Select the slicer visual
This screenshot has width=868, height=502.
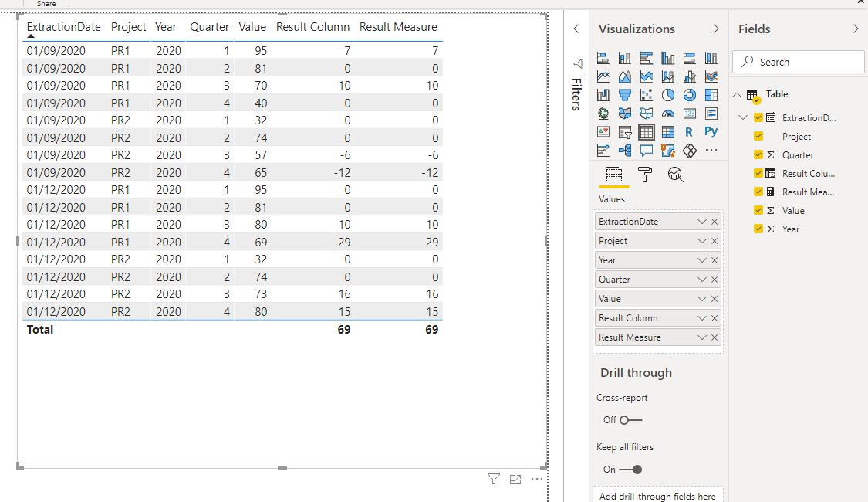(625, 132)
